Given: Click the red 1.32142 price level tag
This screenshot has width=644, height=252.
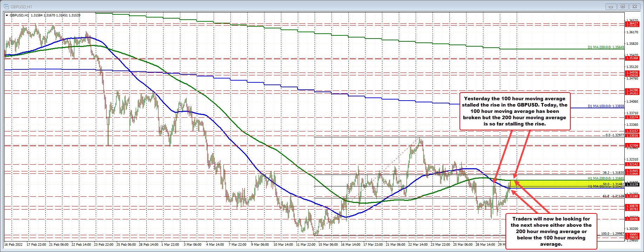Looking at the screenshot, I should [632, 164].
